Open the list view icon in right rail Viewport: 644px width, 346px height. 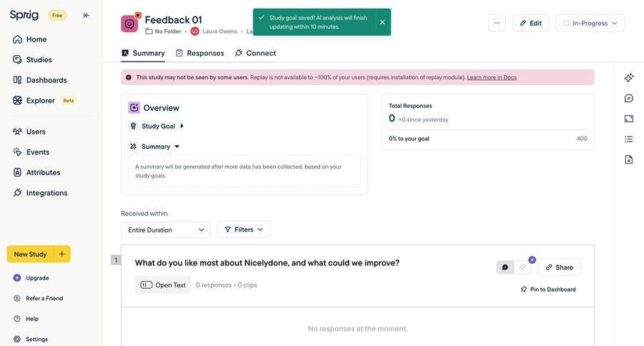pos(629,139)
